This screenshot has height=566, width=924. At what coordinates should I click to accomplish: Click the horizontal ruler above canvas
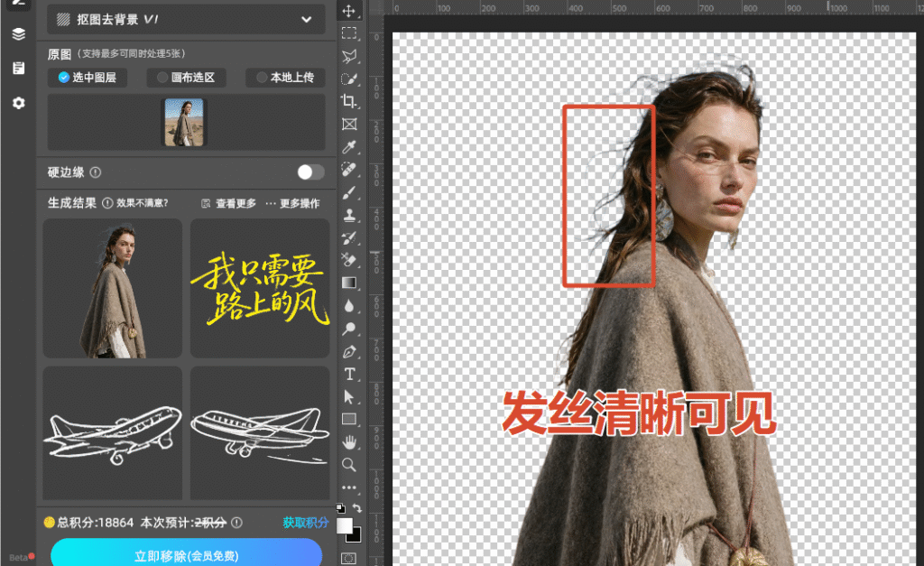[x=653, y=7]
